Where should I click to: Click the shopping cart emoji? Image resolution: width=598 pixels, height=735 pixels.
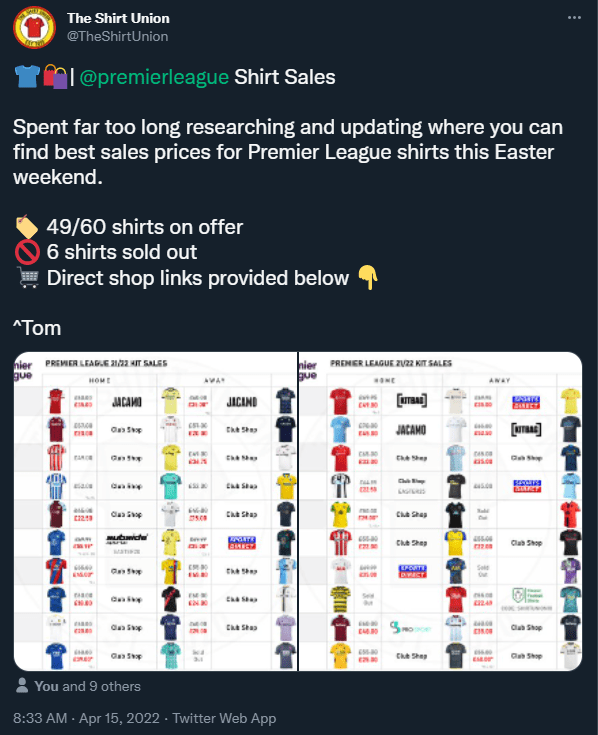[28, 278]
